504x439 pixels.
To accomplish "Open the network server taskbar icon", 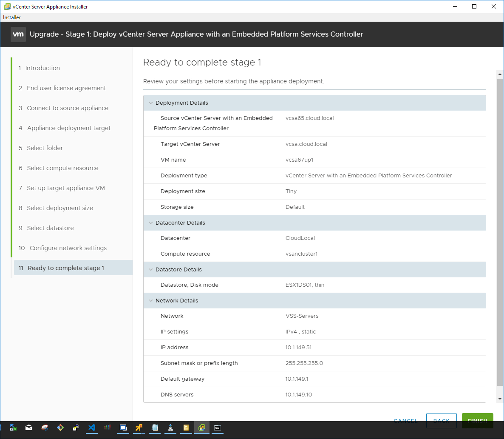I will click(170, 428).
